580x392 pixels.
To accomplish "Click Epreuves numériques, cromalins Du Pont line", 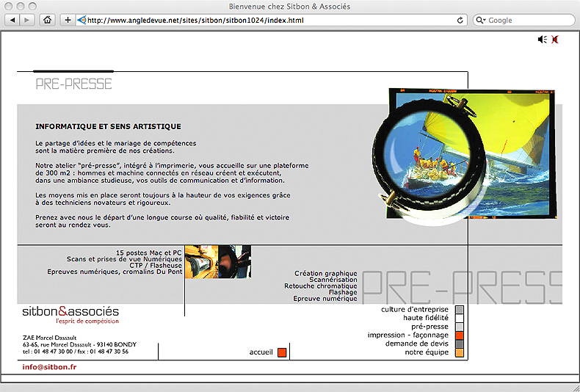I will pos(115,272).
